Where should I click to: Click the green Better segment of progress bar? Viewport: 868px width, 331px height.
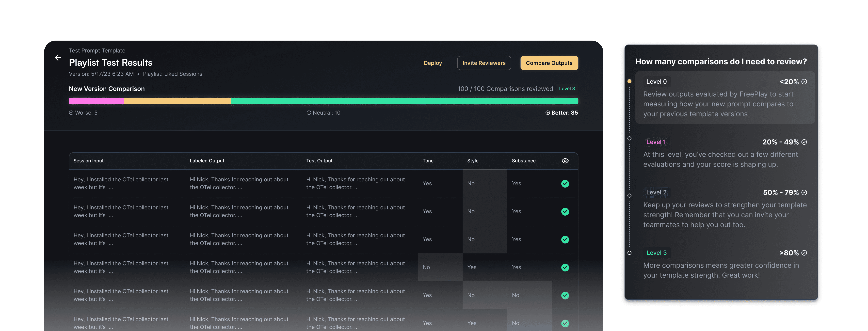404,101
